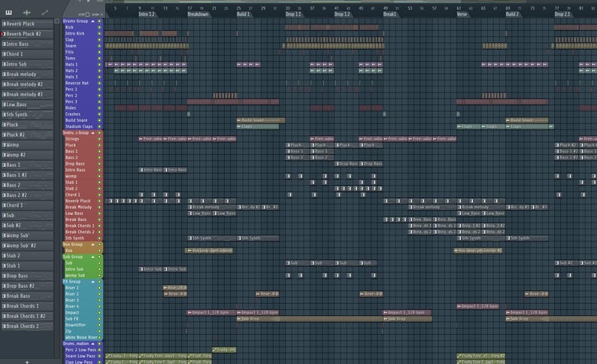Mute the Riser 1 track
597x364 pixels.
[99, 288]
